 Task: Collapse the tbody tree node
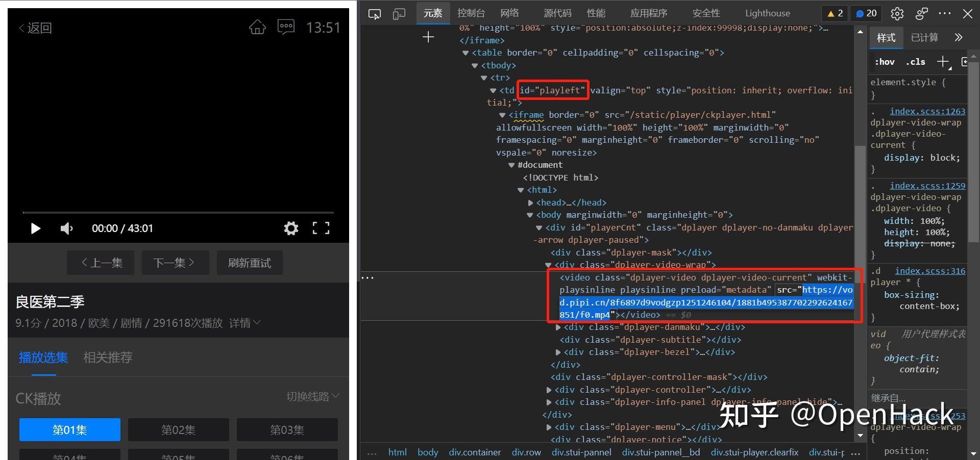pyautogui.click(x=475, y=65)
